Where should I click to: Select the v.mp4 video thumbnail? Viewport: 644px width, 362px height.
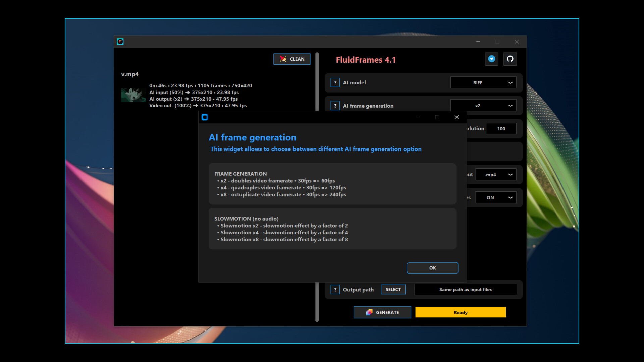pos(133,95)
